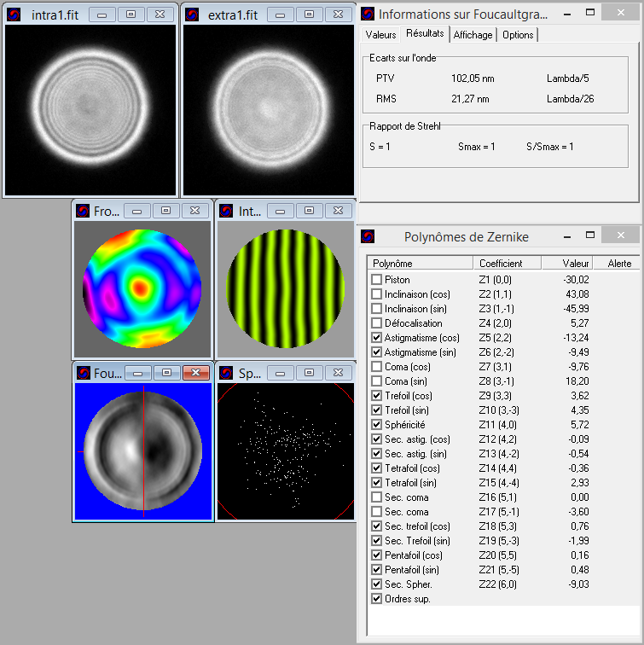
Task: Uncheck Astigmatisme (cos)
Action: (376, 338)
